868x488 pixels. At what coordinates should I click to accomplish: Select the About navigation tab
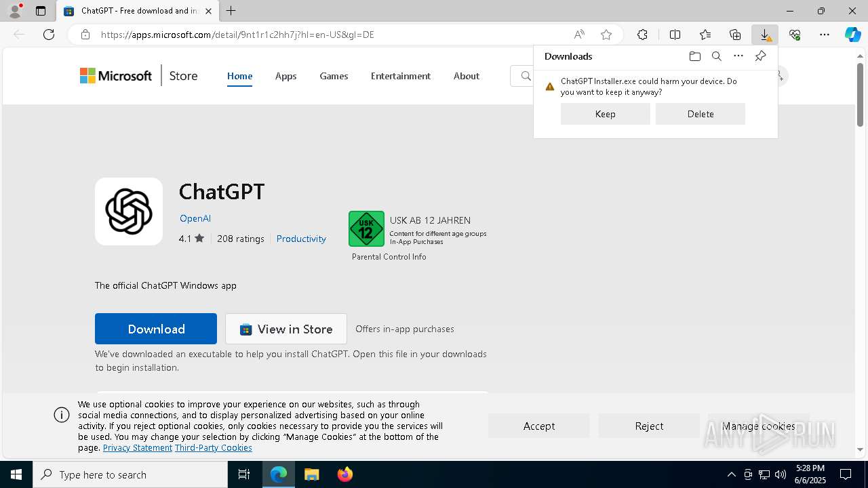[467, 76]
